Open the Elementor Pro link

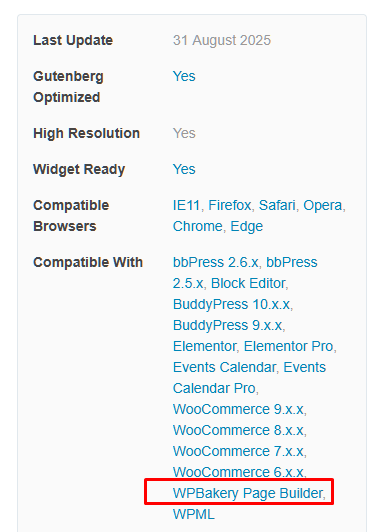click(288, 346)
